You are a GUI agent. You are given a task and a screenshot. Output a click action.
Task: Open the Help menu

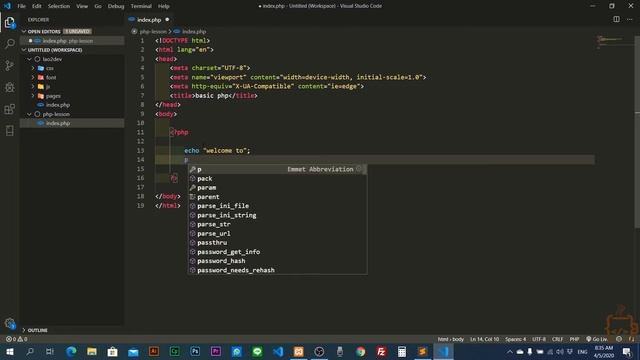[x=164, y=6]
